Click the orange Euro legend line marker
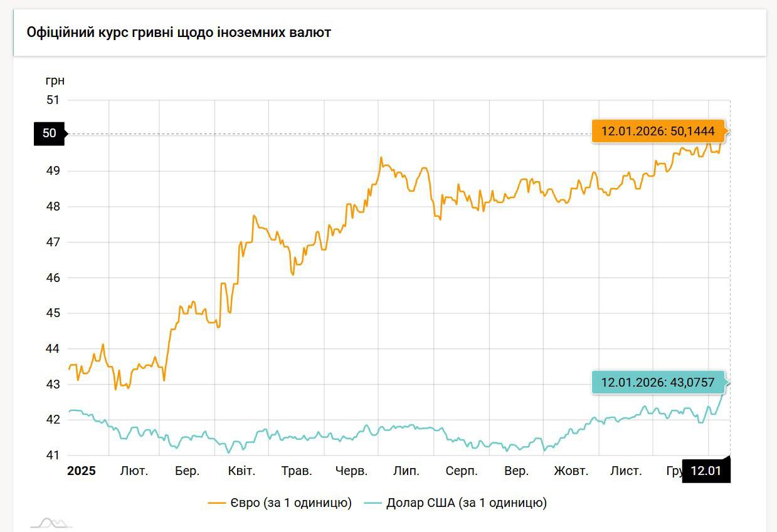The width and height of the screenshot is (777, 532). click(217, 503)
